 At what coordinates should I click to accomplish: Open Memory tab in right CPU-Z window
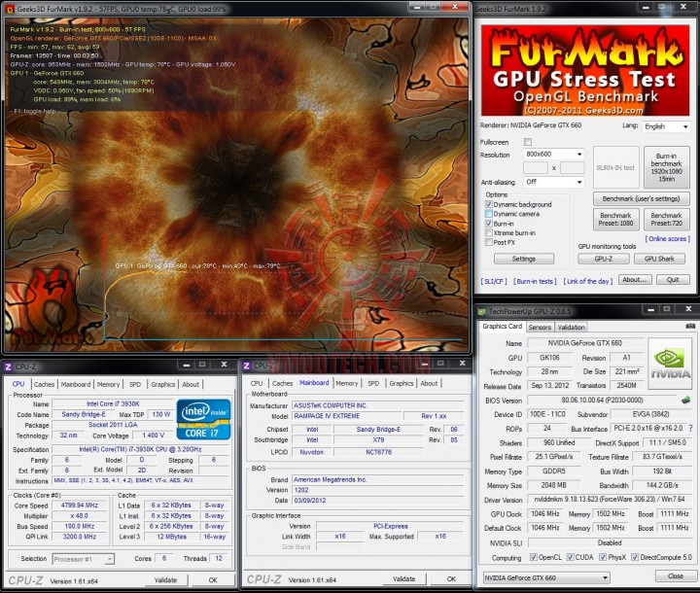[x=347, y=383]
